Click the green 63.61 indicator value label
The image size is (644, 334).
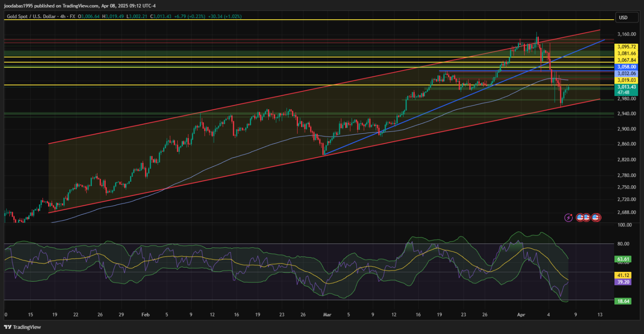pyautogui.click(x=623, y=259)
